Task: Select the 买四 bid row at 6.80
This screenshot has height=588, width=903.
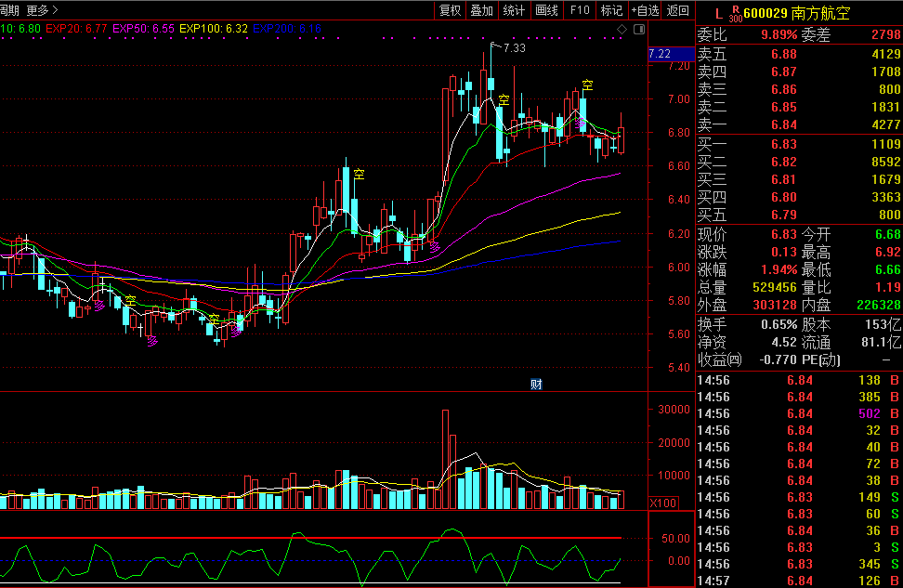Action: (799, 198)
